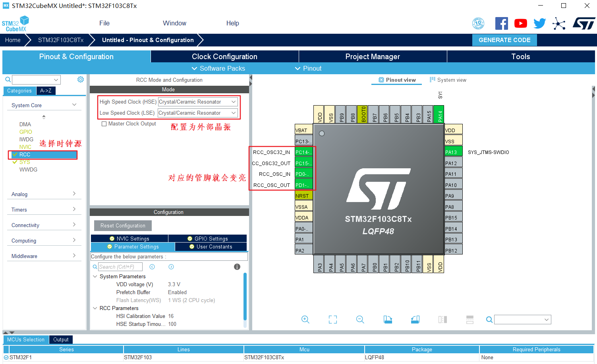Collapse the System Parameters group
The width and height of the screenshot is (597, 364).
point(95,276)
